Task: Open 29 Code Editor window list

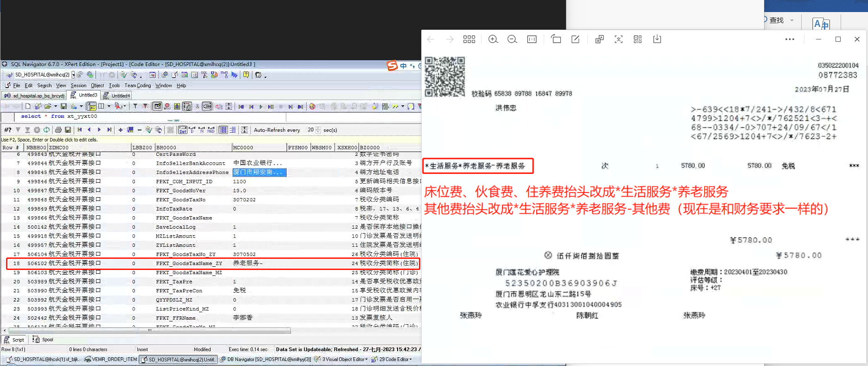Action: pos(392,359)
